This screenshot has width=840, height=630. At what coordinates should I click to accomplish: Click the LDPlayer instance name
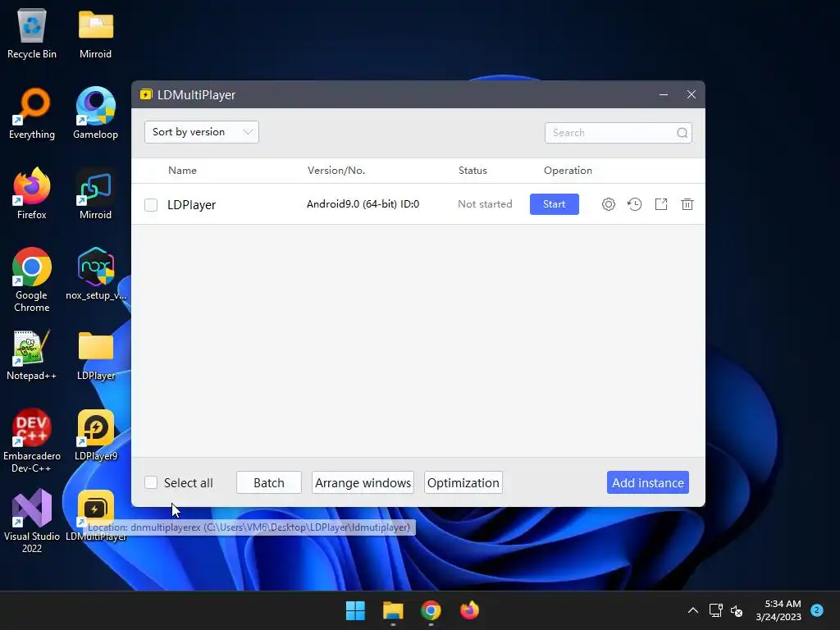click(x=191, y=204)
